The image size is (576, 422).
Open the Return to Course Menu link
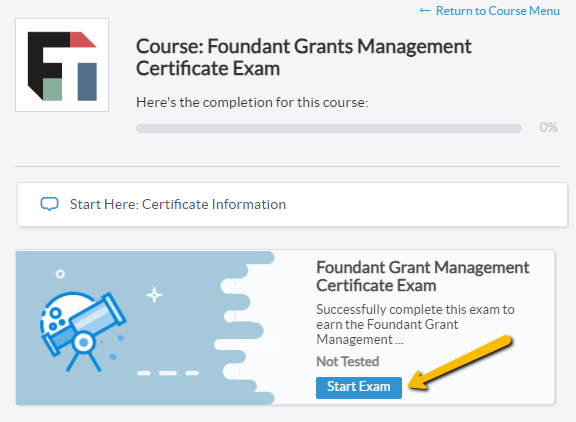497,11
